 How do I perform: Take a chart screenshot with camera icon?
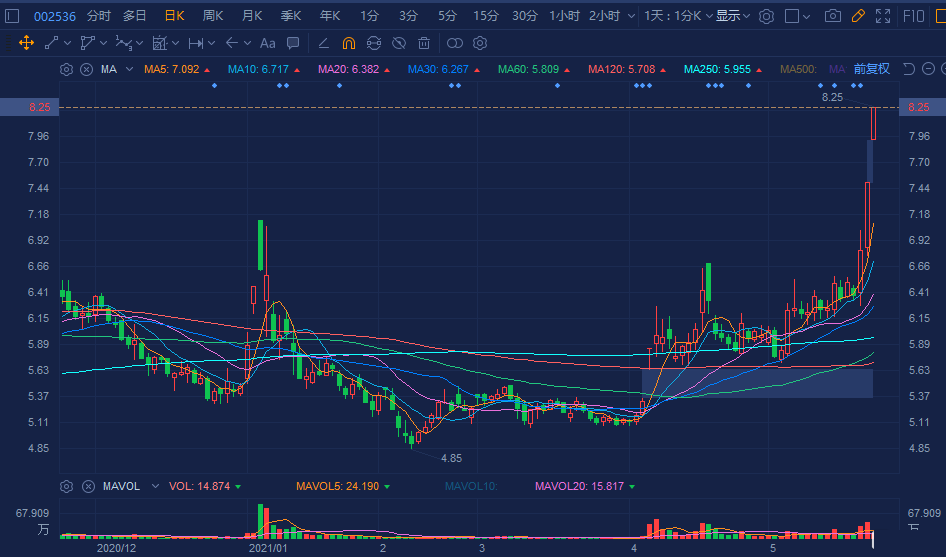click(x=832, y=16)
